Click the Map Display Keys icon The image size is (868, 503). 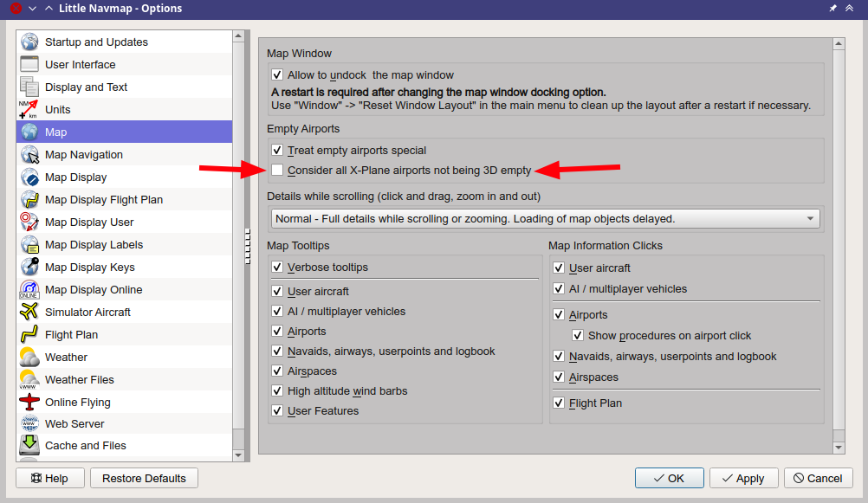[29, 267]
